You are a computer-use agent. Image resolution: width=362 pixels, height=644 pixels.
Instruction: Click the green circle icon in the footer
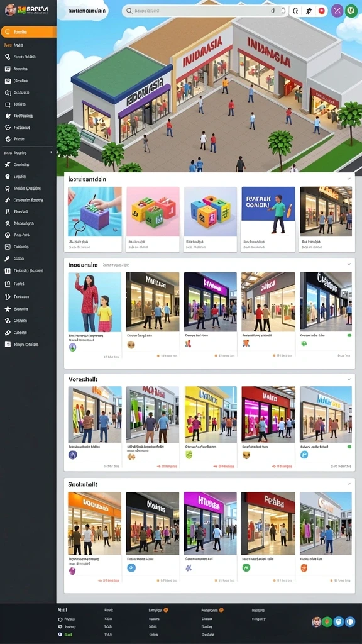(327, 621)
